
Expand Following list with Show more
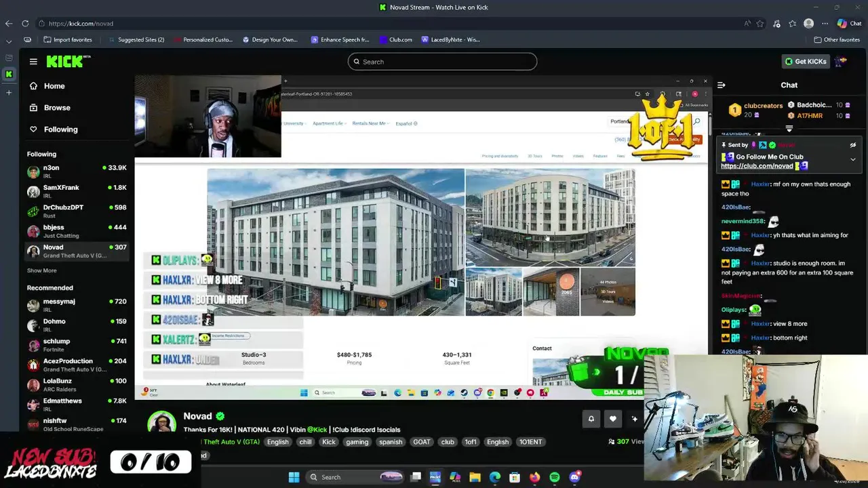[41, 270]
